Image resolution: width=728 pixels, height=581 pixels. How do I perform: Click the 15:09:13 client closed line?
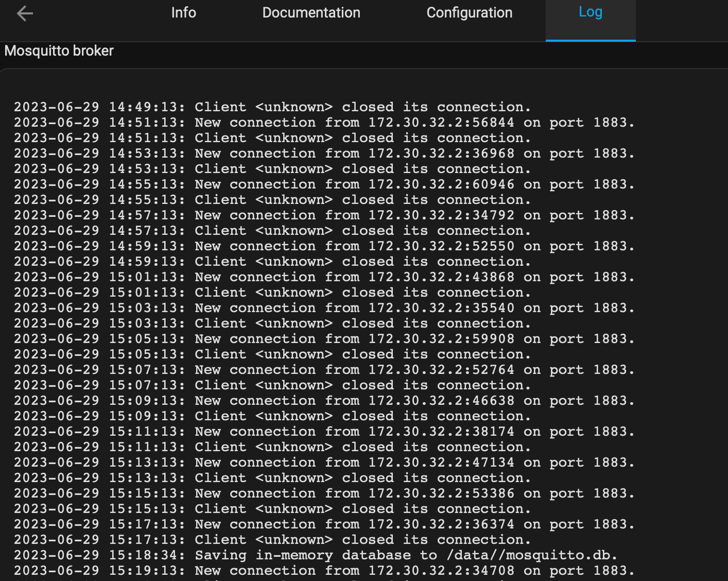(272, 416)
